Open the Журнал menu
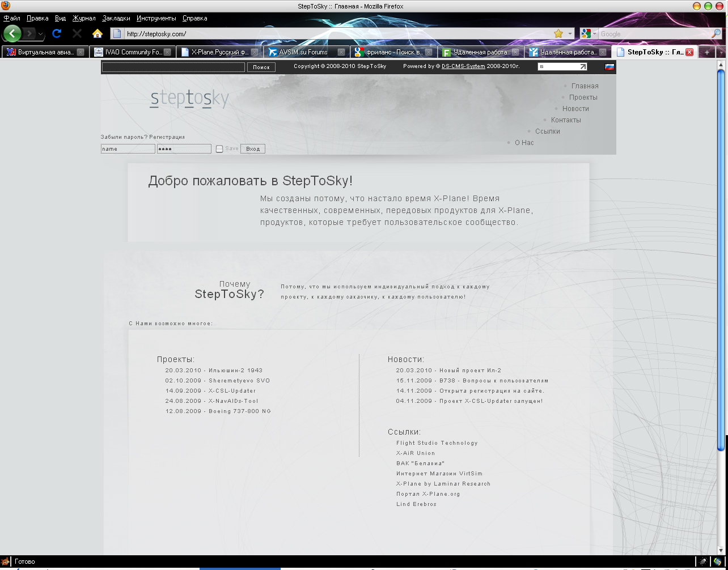 [x=84, y=18]
